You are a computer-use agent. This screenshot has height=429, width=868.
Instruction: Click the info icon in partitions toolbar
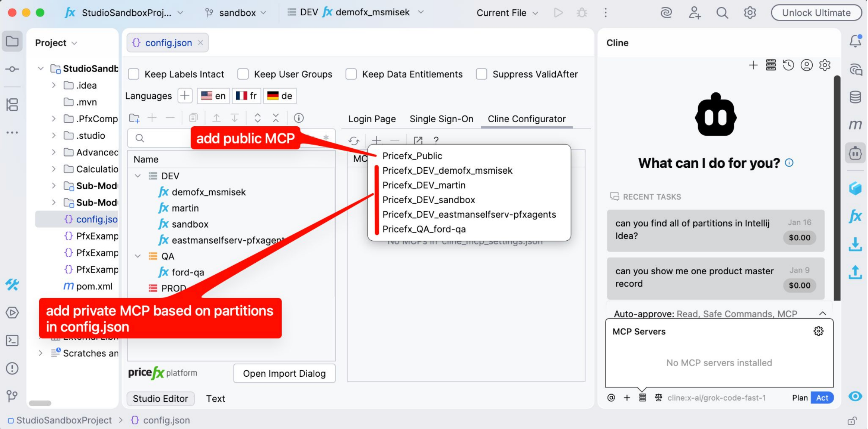(x=298, y=118)
